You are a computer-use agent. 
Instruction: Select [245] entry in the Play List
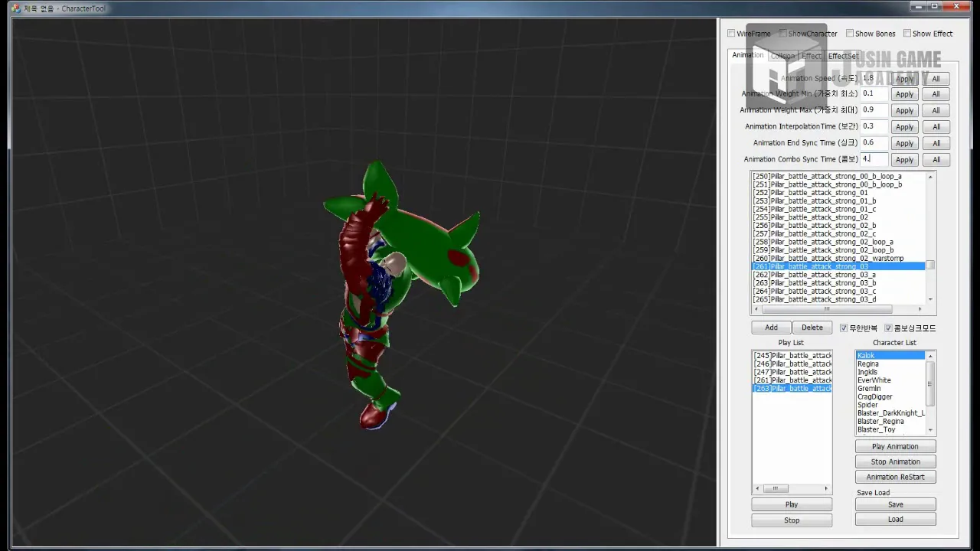[x=792, y=356]
